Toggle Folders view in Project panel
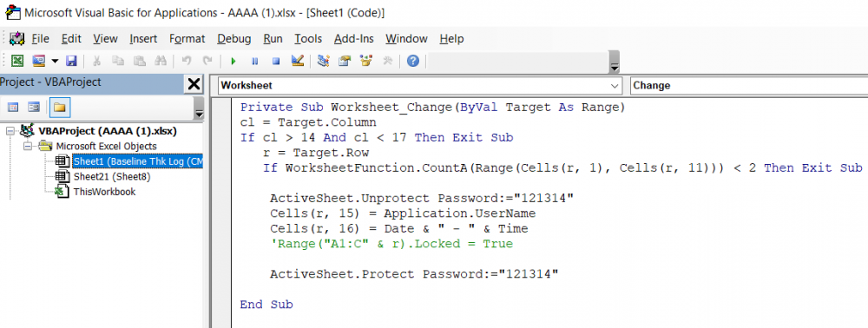Image resolution: width=868 pixels, height=328 pixels. point(59,107)
